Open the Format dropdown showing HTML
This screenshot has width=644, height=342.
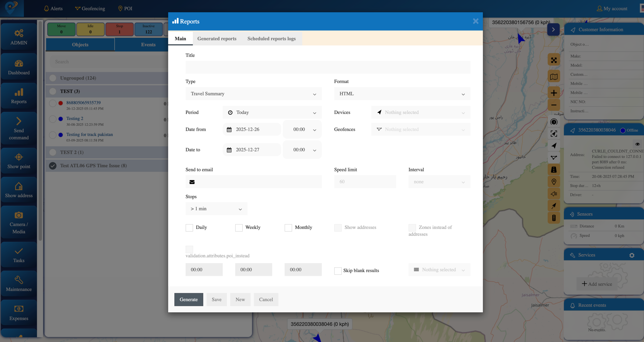(x=402, y=94)
